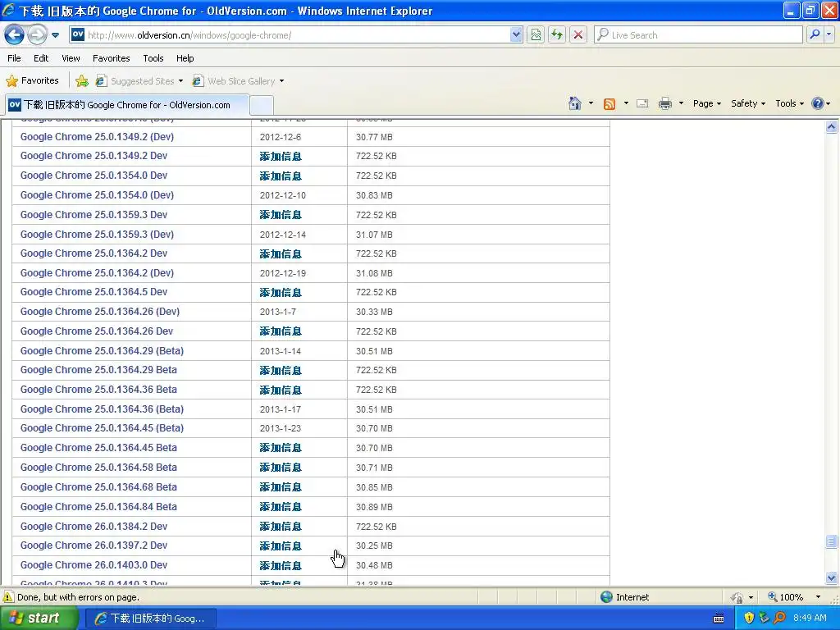Click the Windows Start button
Viewport: 840px width, 630px height.
tap(39, 619)
